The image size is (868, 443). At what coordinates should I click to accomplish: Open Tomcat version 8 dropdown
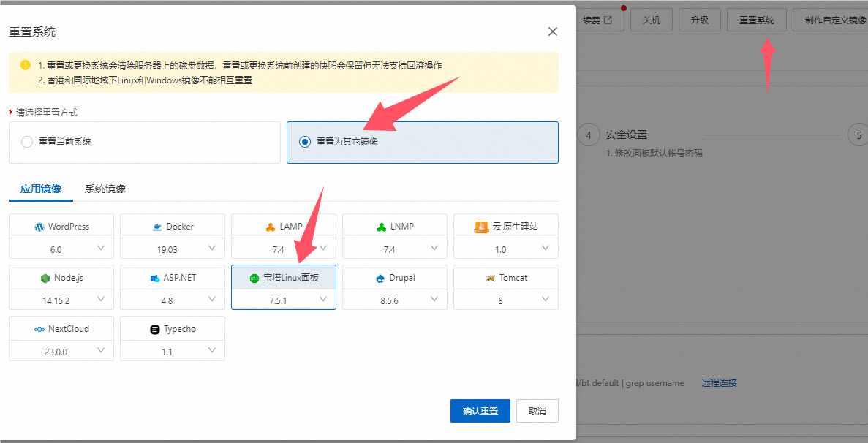pyautogui.click(x=506, y=300)
